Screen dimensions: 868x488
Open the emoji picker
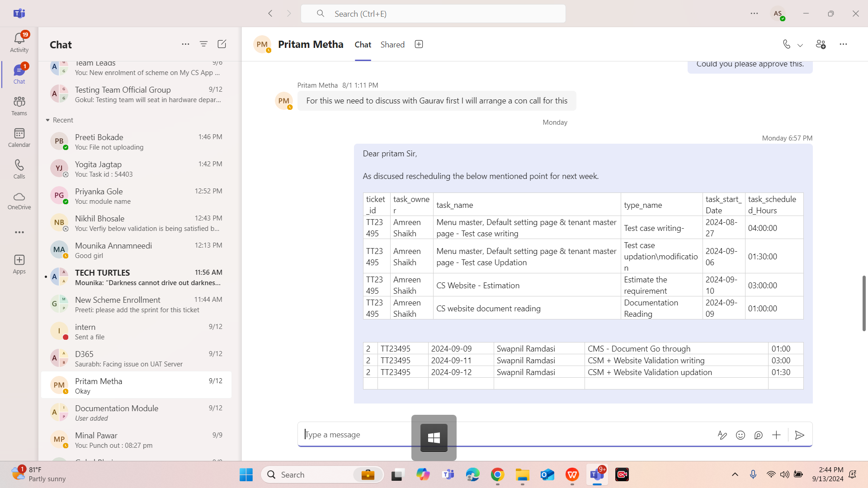(x=740, y=435)
